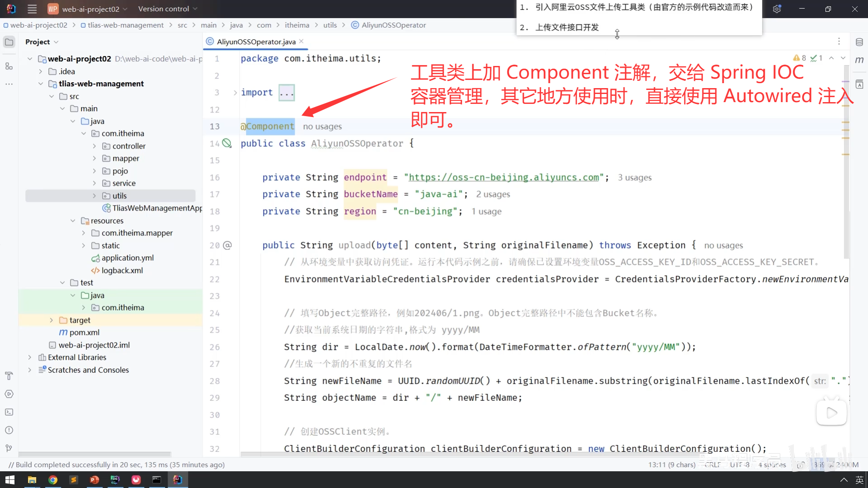Collapse the resources folder

(73, 221)
